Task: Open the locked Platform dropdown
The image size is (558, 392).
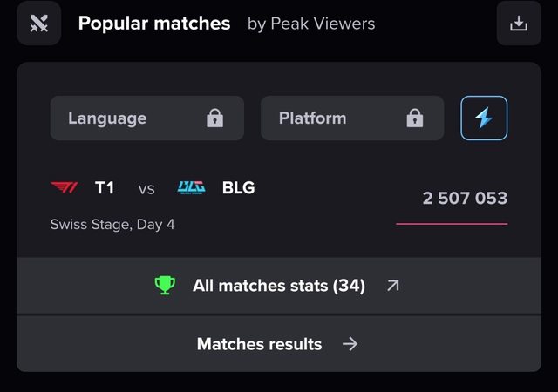Action: click(352, 118)
